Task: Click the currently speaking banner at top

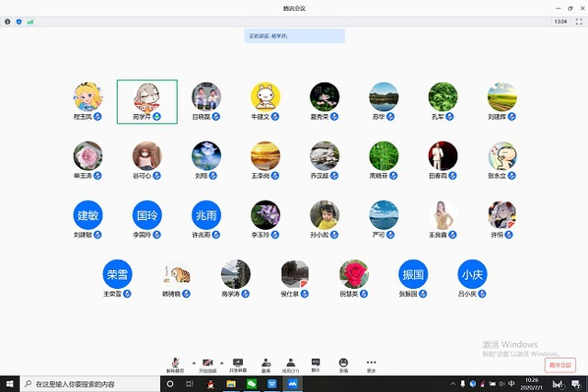Action: click(294, 36)
